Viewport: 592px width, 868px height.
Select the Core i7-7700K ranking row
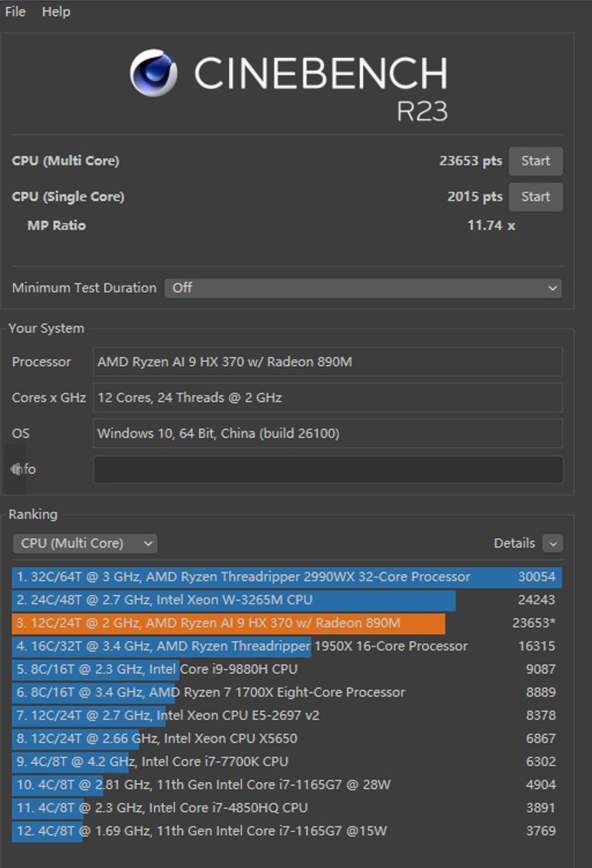286,761
